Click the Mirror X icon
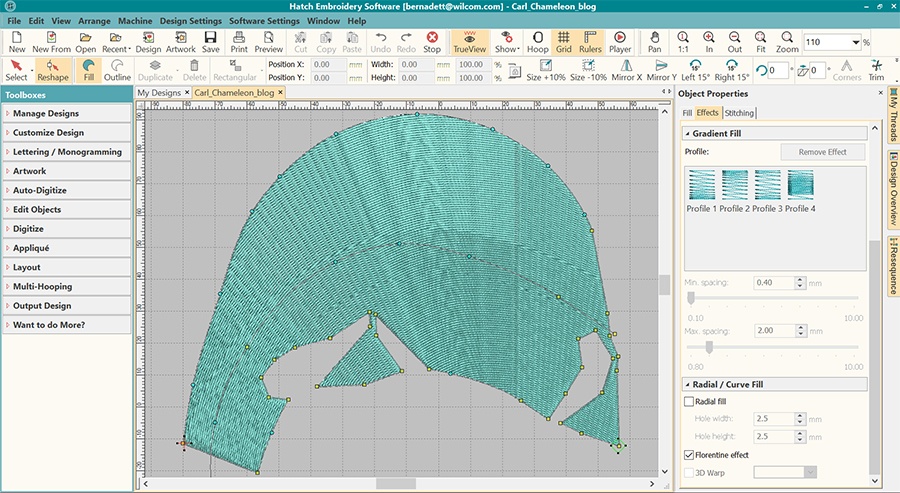Screen dimensions: 900x493 pos(626,70)
